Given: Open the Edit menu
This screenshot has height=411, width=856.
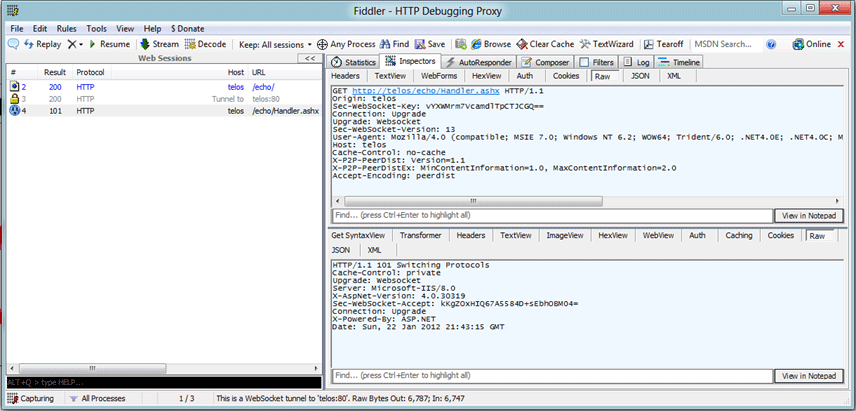Looking at the screenshot, I should click(x=40, y=29).
